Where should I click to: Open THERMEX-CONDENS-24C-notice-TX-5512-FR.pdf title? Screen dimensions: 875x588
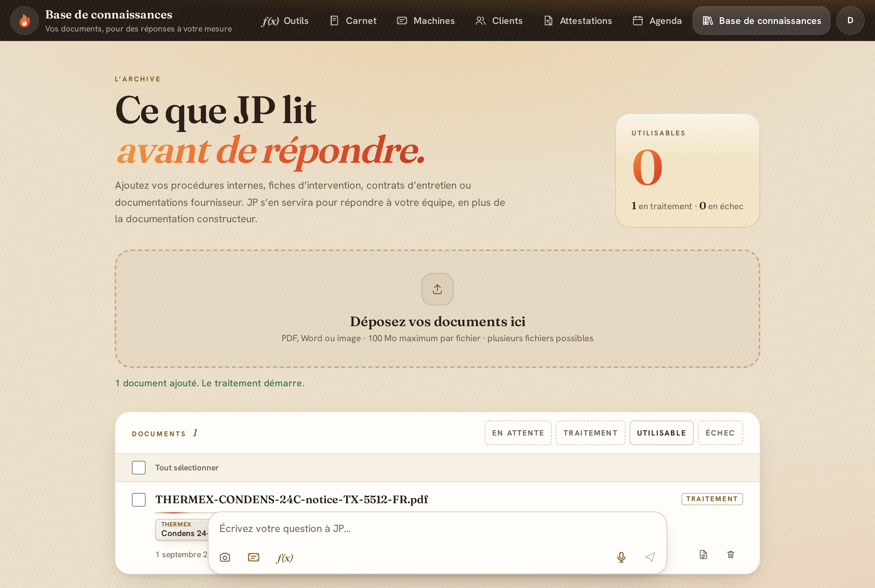[292, 500]
